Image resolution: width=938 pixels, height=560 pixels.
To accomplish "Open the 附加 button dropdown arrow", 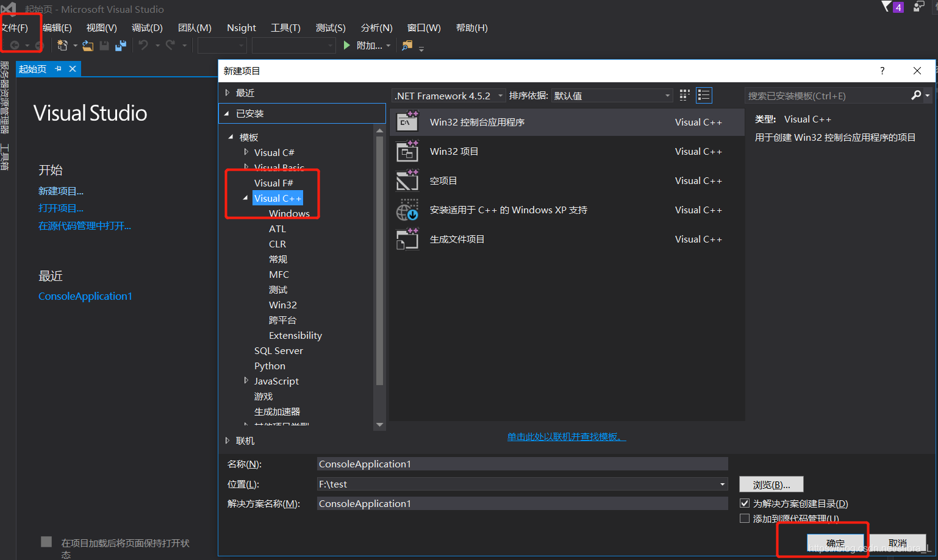I will pyautogui.click(x=388, y=46).
